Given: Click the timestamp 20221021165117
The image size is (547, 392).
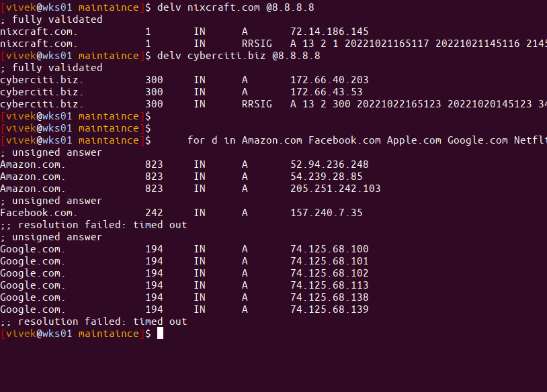Looking at the screenshot, I should tap(387, 44).
